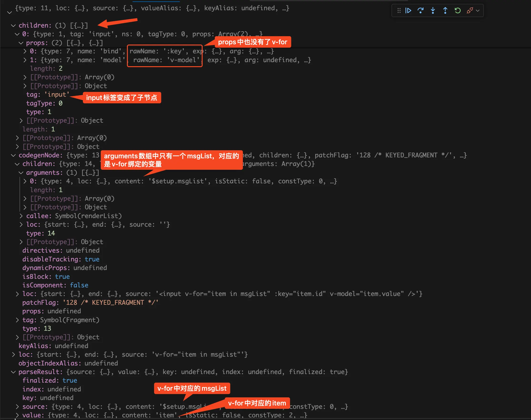Collapse the arguments (1) array
The image size is (531, 420).
pyautogui.click(x=21, y=173)
